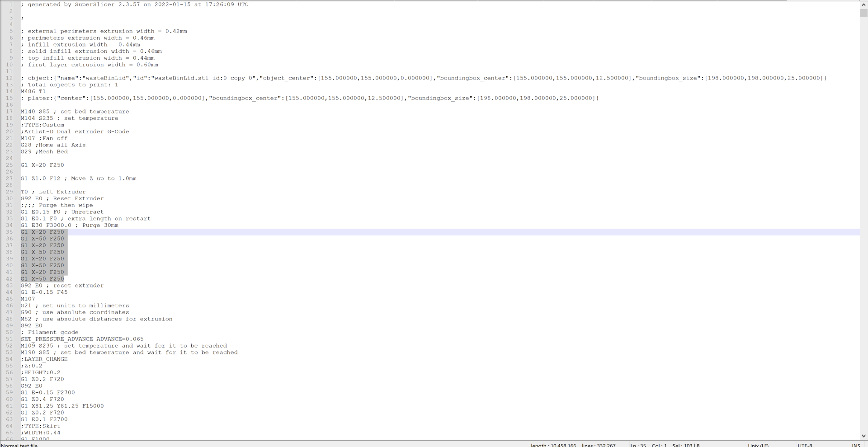868x447 pixels.
Task: Click the scrollbar up arrow
Action: pos(863,4)
